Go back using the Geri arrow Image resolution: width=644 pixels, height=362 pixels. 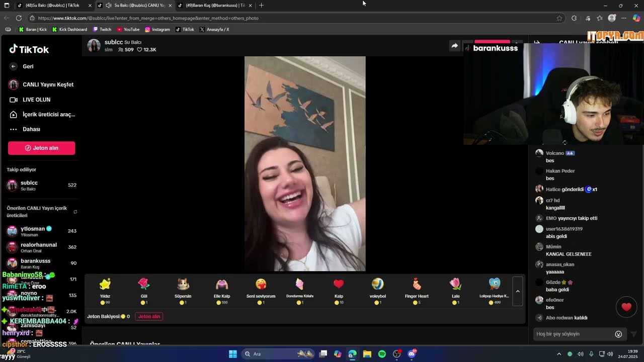point(14,66)
